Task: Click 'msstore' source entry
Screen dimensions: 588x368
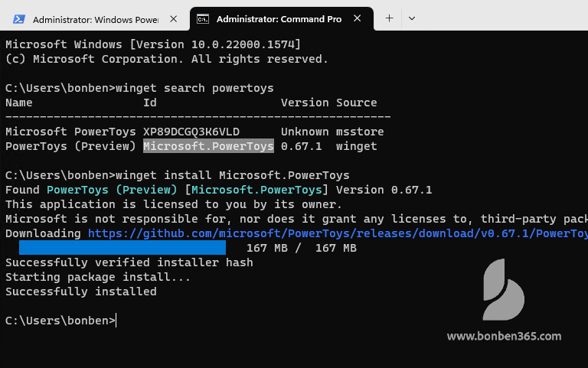Action: [360, 132]
